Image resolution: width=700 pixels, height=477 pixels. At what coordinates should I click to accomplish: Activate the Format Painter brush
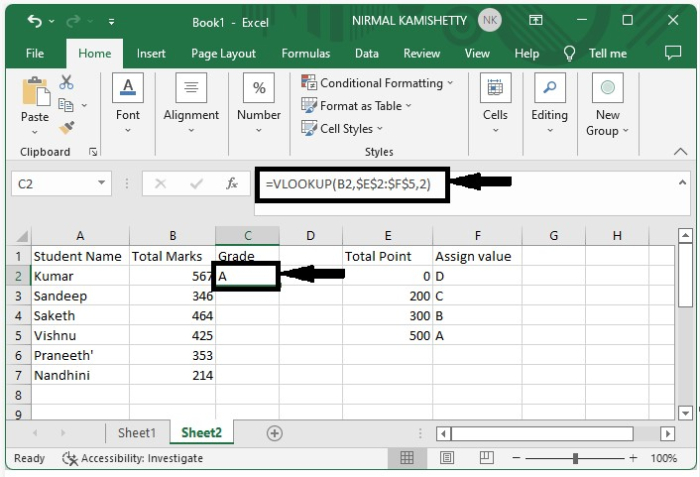point(67,128)
